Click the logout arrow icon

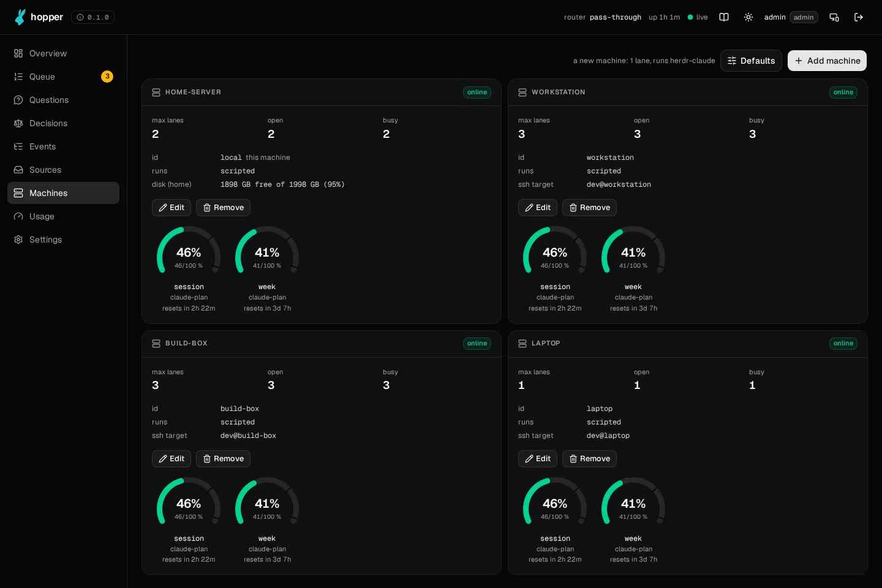pyautogui.click(x=859, y=17)
